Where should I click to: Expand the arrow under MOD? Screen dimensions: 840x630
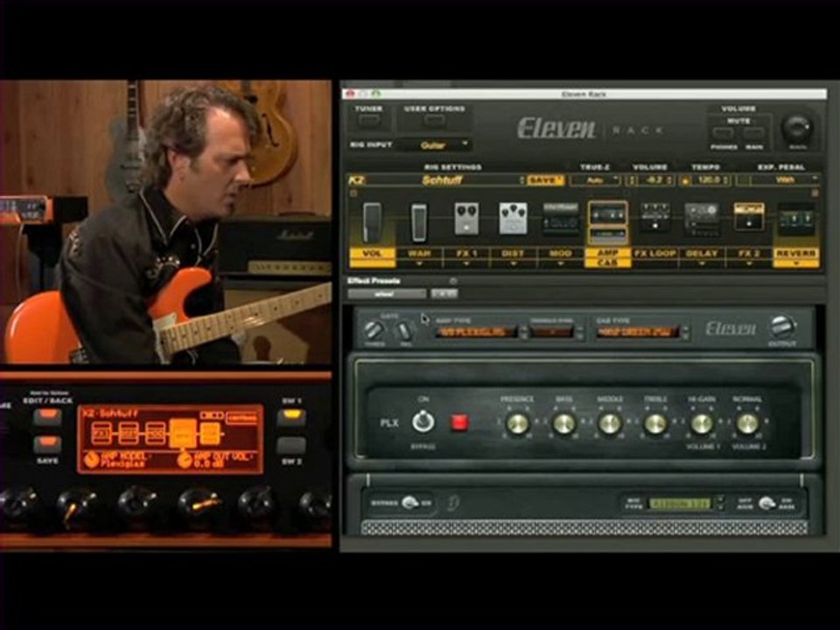(560, 263)
